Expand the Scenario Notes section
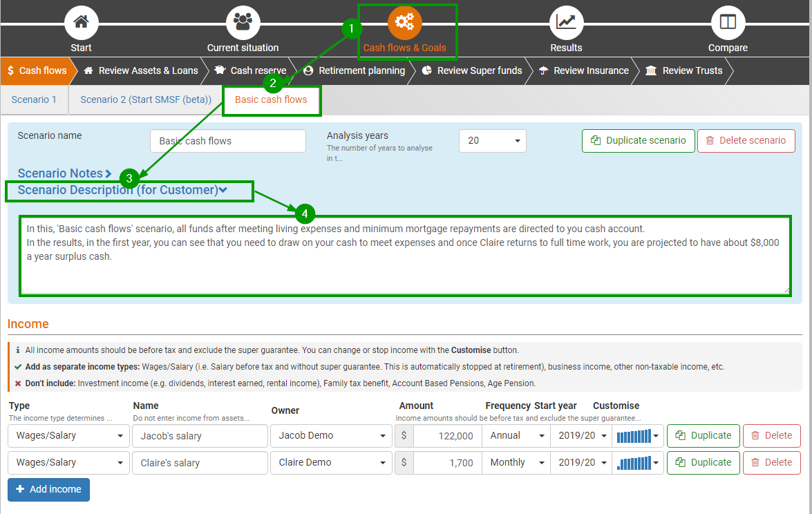This screenshot has width=812, height=514. coord(64,173)
